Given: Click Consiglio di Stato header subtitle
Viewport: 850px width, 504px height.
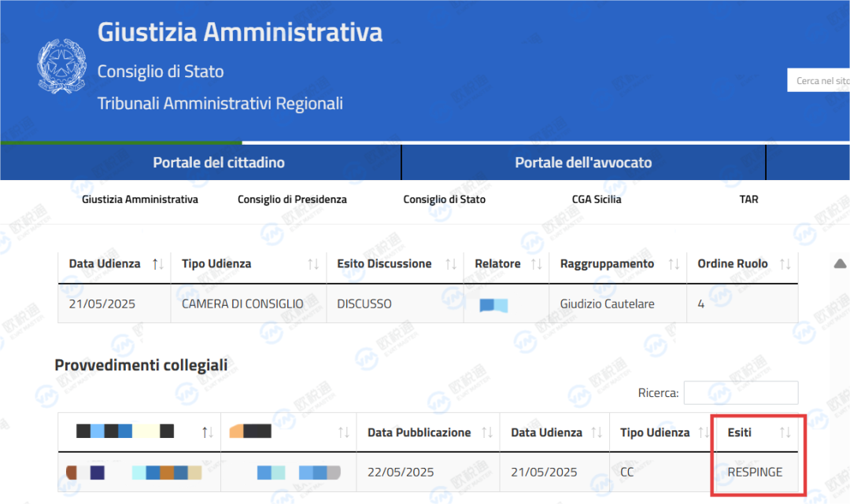Looking at the screenshot, I should click(161, 72).
